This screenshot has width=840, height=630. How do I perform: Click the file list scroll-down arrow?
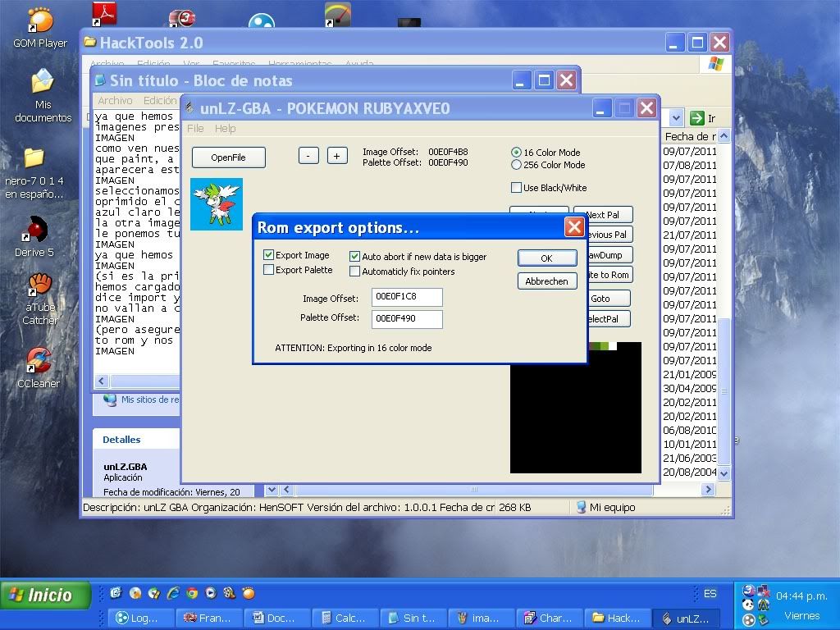click(x=724, y=473)
